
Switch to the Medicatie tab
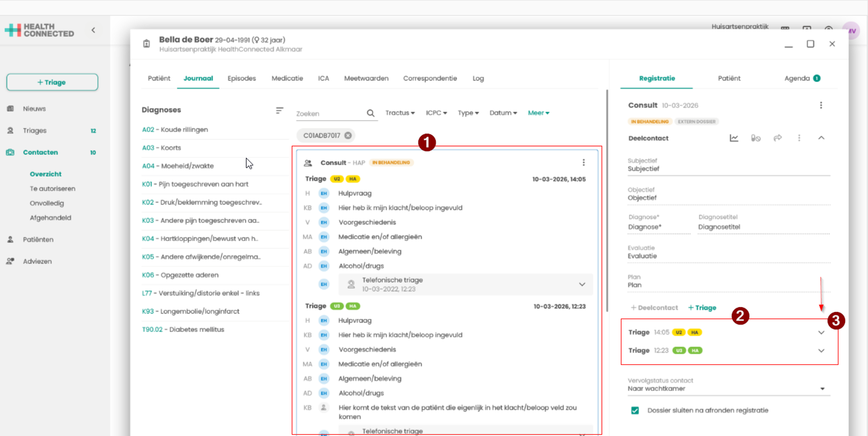[287, 78]
